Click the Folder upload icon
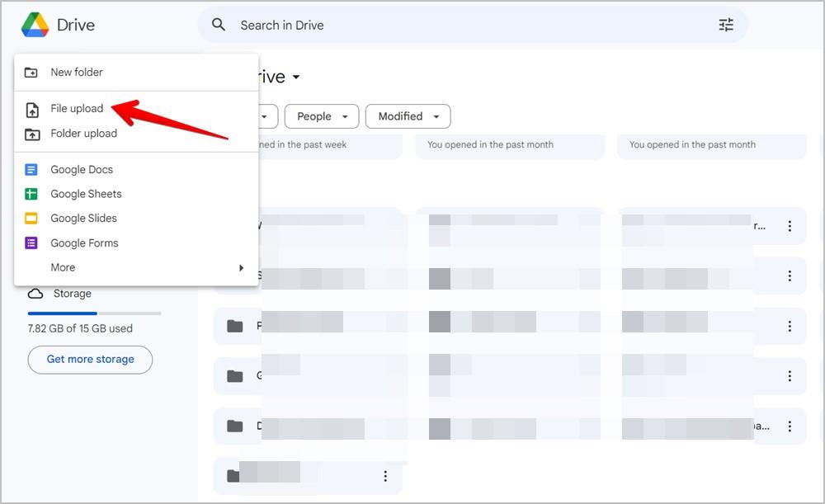The height and width of the screenshot is (504, 825). point(32,134)
